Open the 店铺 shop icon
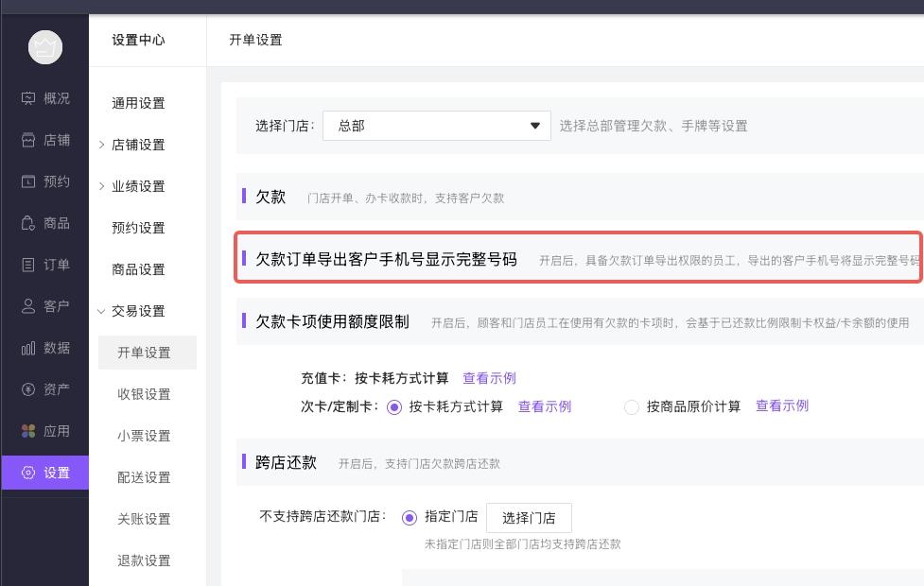924x586 pixels. pos(28,140)
